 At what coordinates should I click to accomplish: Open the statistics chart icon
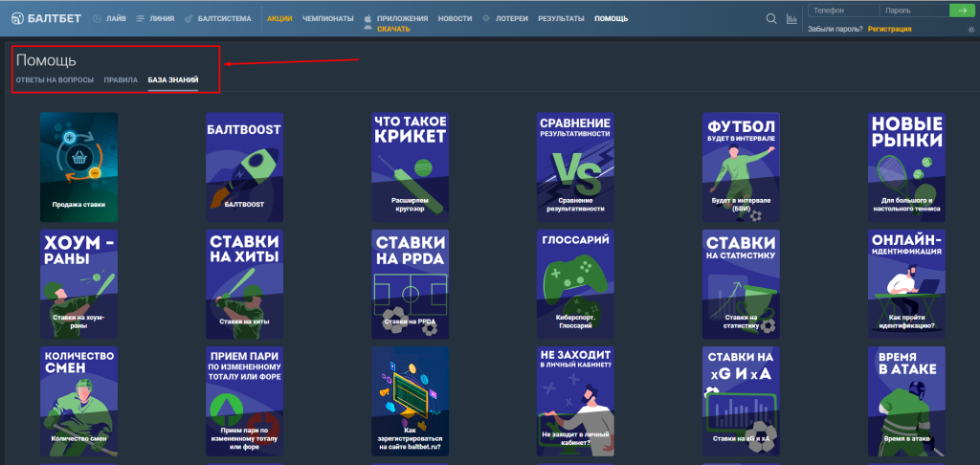click(x=791, y=19)
